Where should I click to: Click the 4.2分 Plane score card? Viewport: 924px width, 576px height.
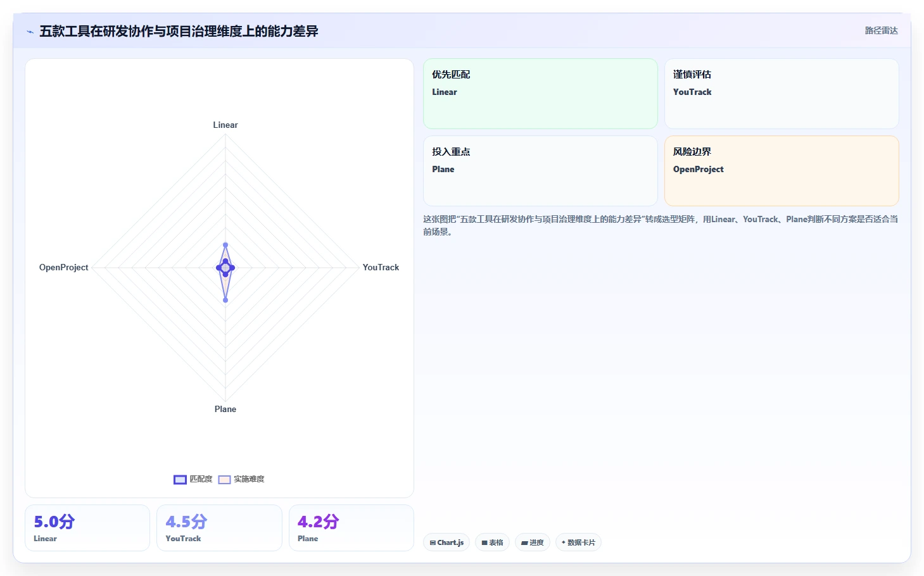[351, 528]
